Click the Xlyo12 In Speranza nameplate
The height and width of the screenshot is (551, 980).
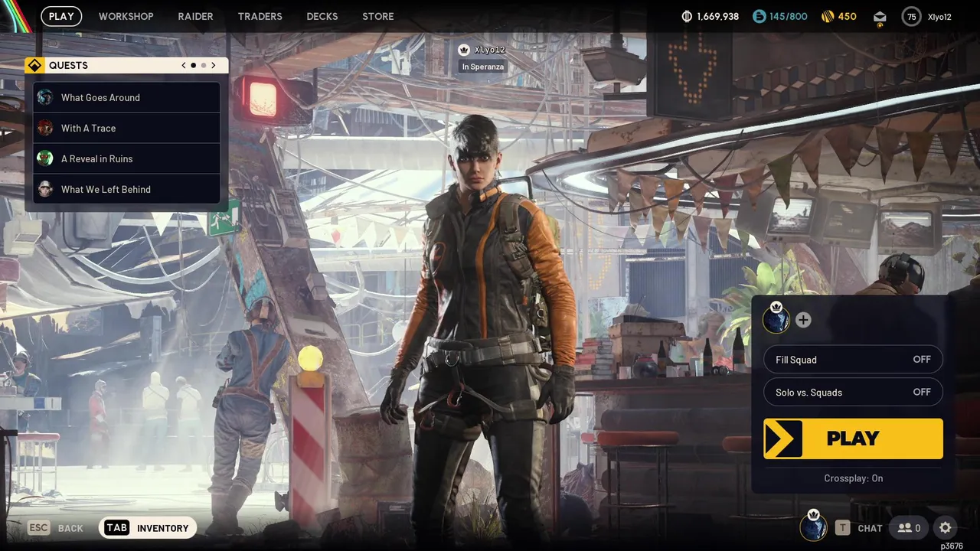click(x=482, y=58)
